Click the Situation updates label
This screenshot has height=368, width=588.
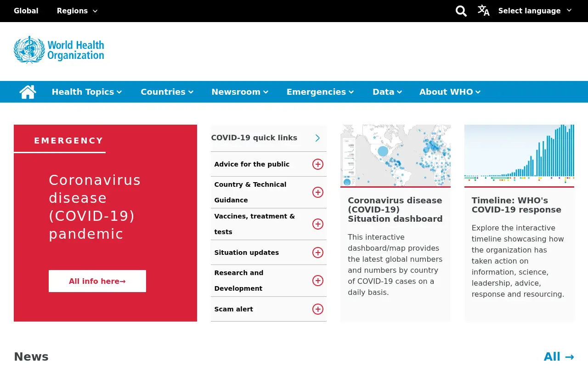[247, 253]
